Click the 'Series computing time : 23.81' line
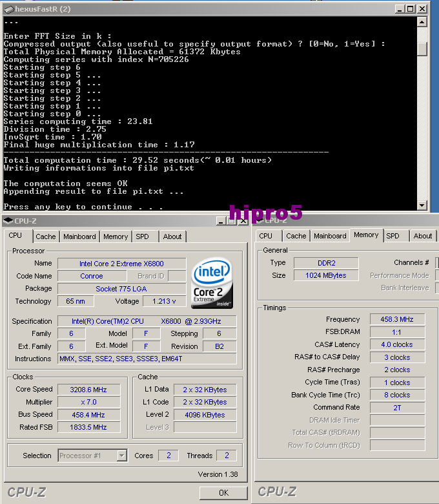This screenshot has width=439, height=504. [78, 121]
